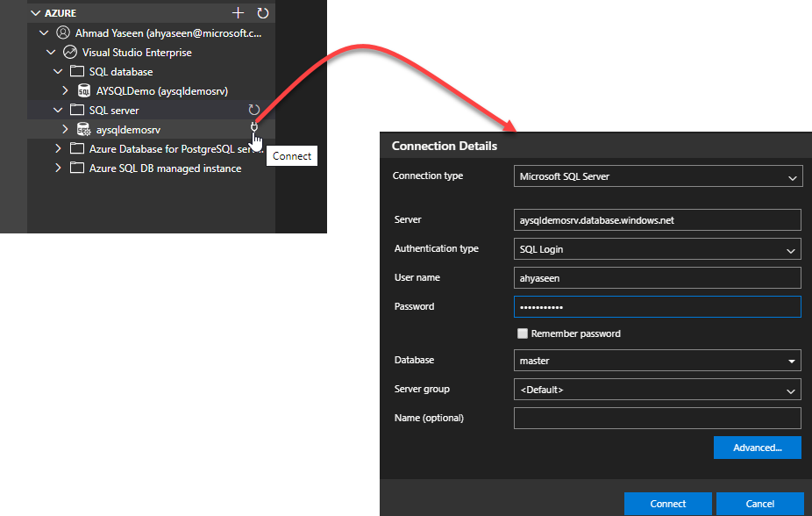
Task: Click the Ahmad Yaseen account icon
Action: click(63, 32)
